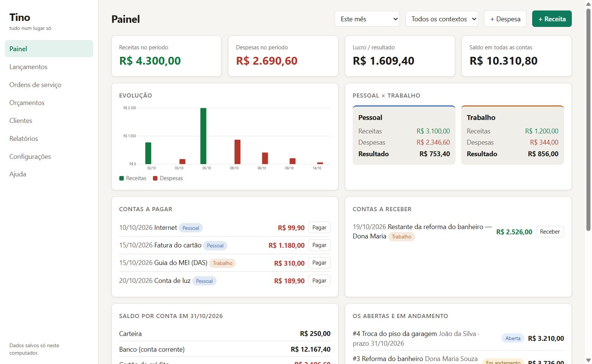Expand the 'Todos os contextos' dropdown
This screenshot has height=364, width=592.
click(442, 19)
